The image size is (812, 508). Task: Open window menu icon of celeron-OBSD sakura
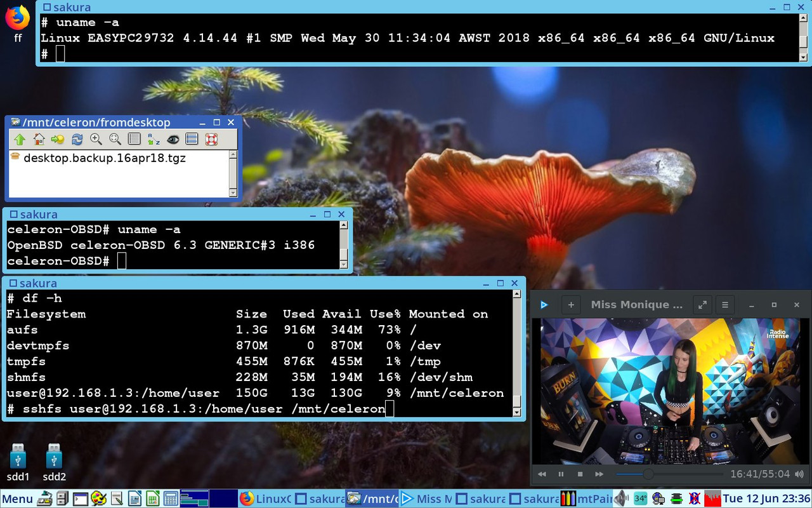click(x=13, y=215)
